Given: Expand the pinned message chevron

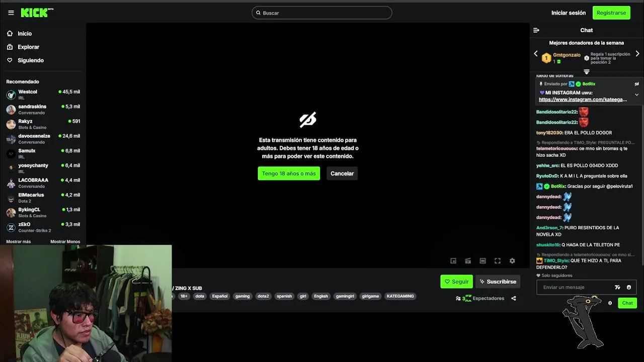Looking at the screenshot, I should (x=636, y=95).
